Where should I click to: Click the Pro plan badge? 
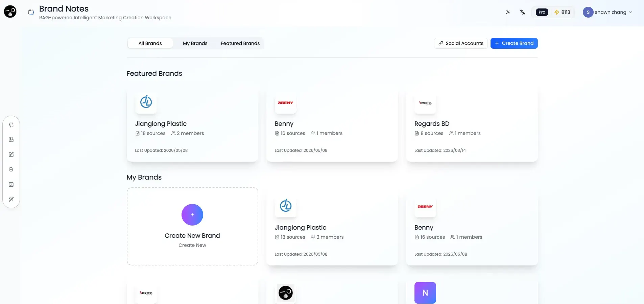click(542, 12)
